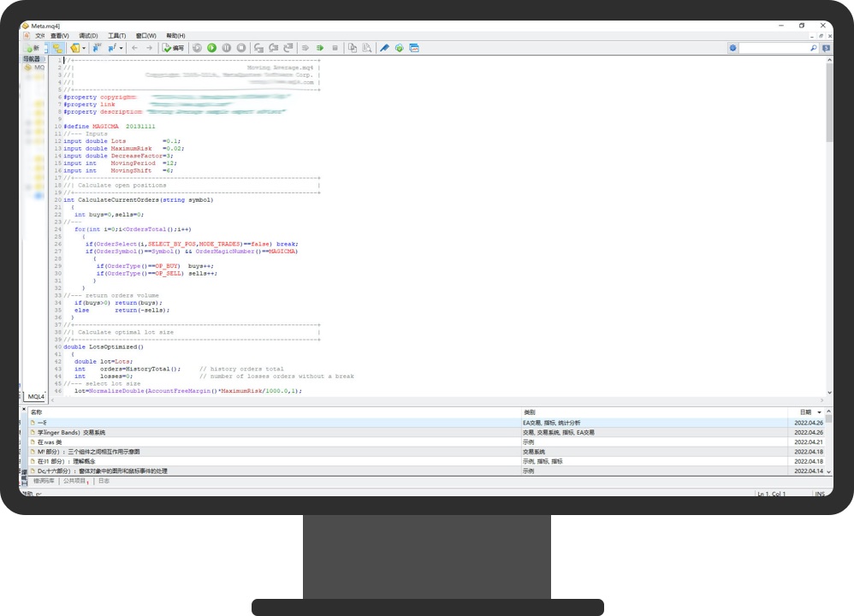Open the 工具(T) menu

click(118, 36)
